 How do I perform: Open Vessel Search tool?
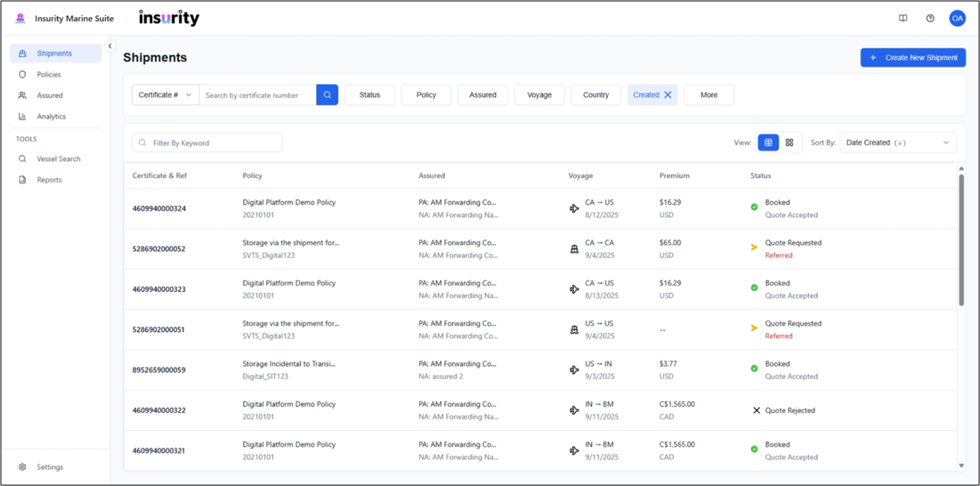[58, 159]
